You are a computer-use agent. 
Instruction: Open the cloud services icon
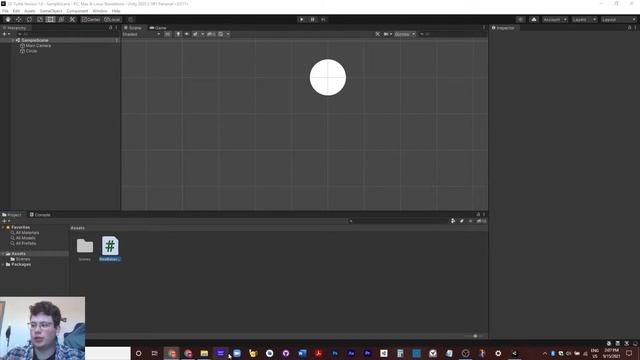(534, 20)
